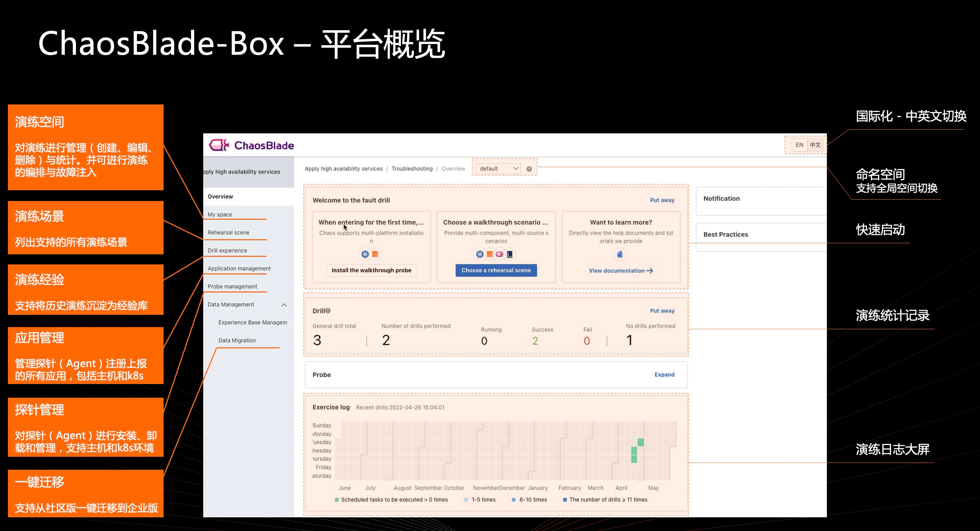
Task: Click the ChaosBlade logo in the header
Action: [251, 145]
